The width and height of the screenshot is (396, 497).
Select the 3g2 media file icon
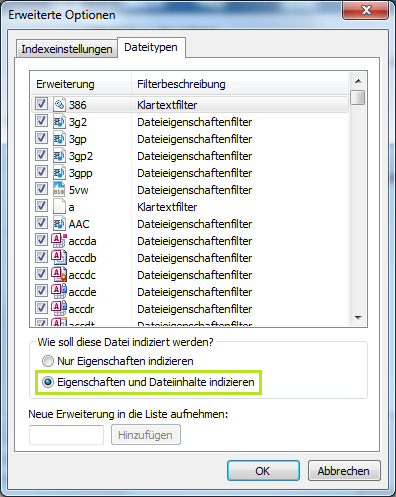[59, 122]
